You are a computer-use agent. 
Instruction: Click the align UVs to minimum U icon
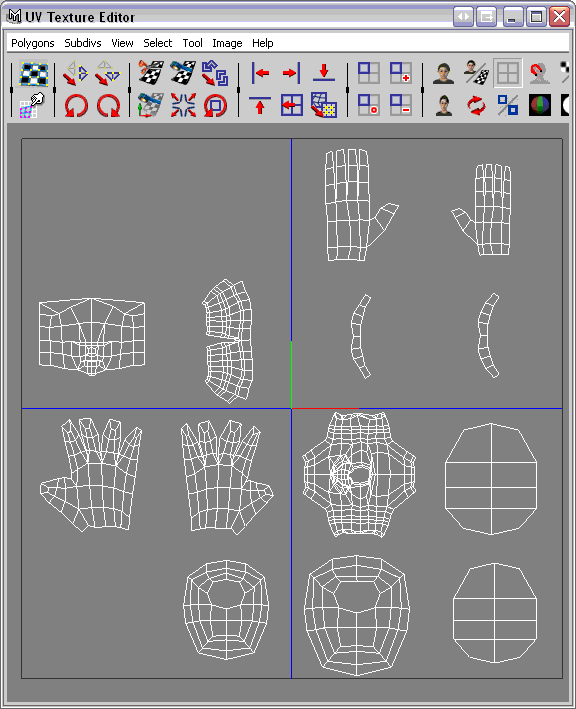click(260, 73)
